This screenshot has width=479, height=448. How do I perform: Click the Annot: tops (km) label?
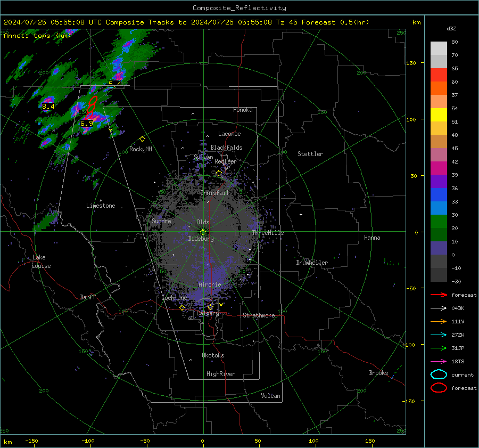(x=37, y=36)
